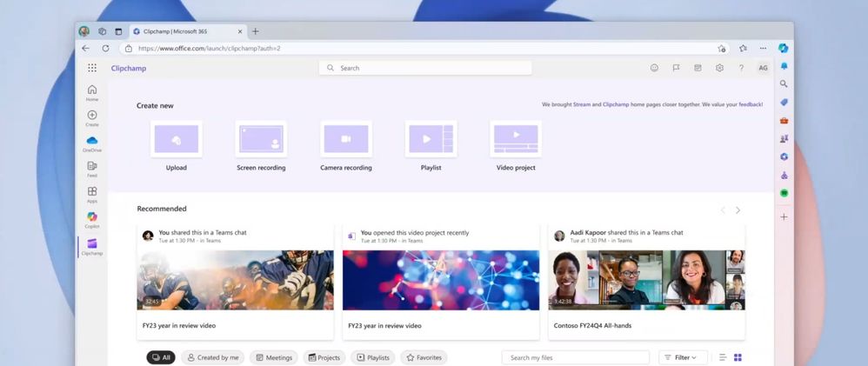This screenshot has height=366, width=868.
Task: Open Apps in the left sidebar
Action: pyautogui.click(x=92, y=195)
